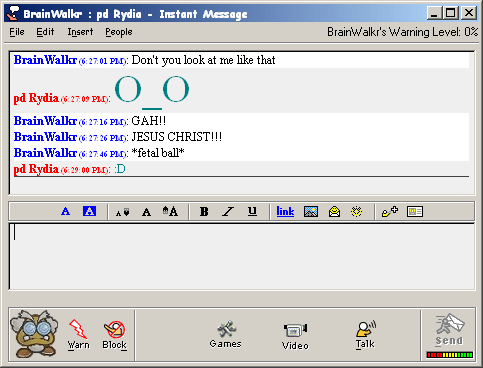Set normal font size A icon
483x368 pixels.
(x=146, y=212)
